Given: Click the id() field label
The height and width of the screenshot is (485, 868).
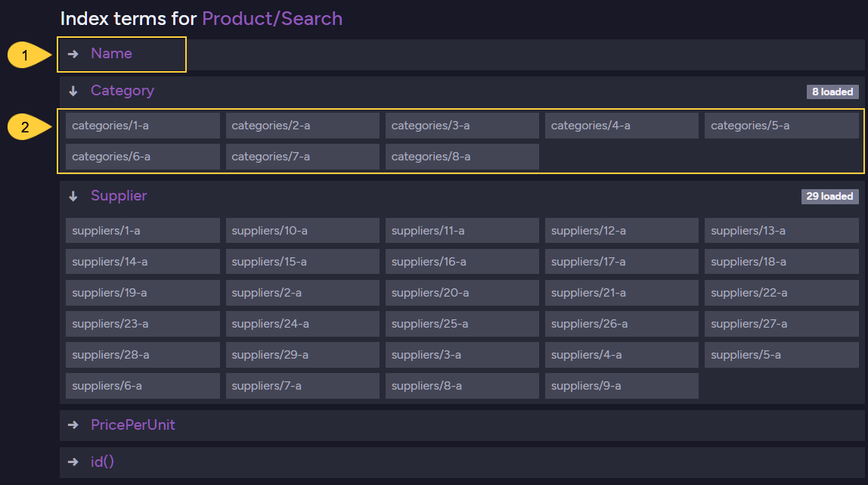Looking at the screenshot, I should pos(102,462).
